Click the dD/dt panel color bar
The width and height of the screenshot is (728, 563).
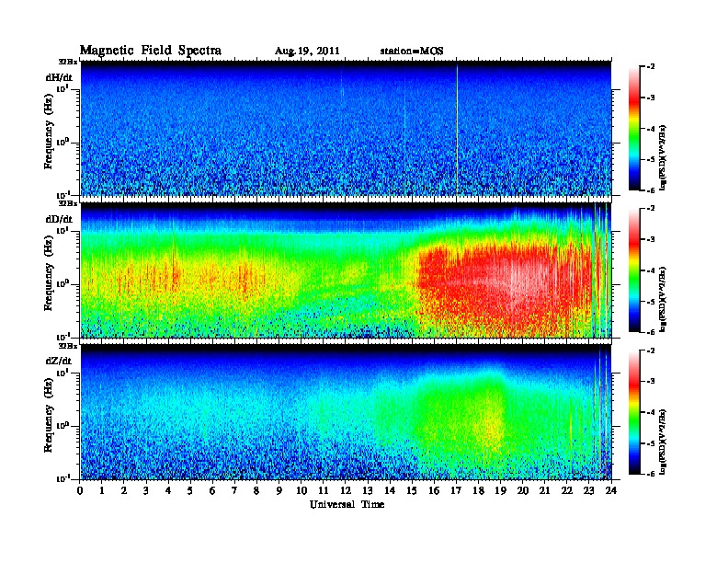(634, 270)
